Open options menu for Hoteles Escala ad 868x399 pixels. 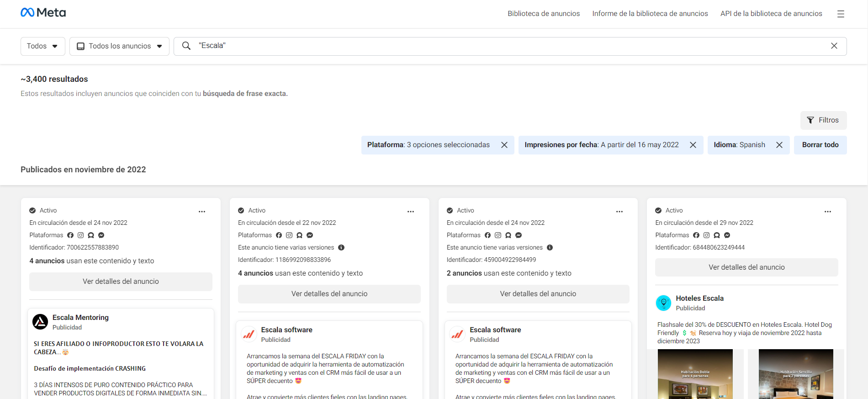click(x=828, y=212)
